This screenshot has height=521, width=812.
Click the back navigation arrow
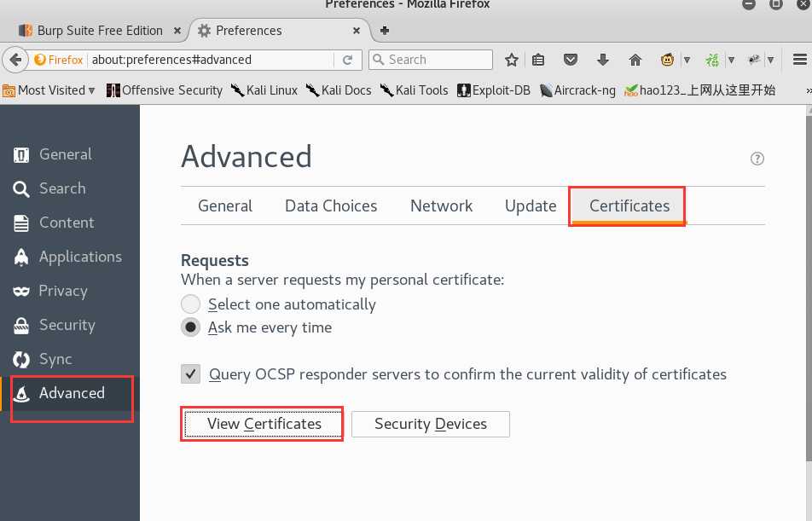[x=15, y=60]
